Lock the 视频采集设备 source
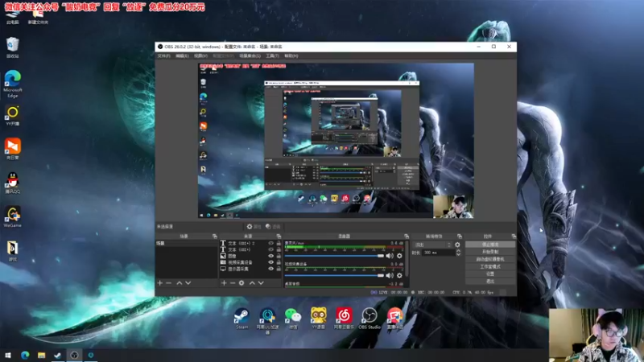This screenshot has height=362, width=644. tap(279, 262)
